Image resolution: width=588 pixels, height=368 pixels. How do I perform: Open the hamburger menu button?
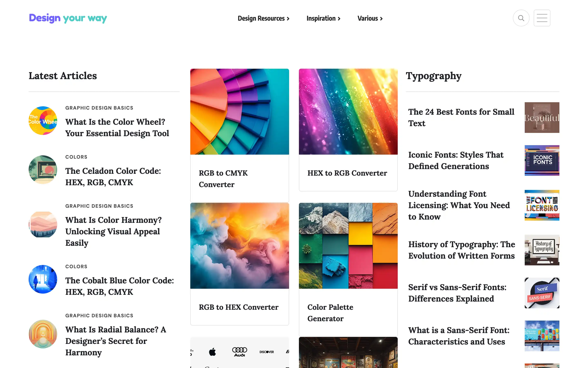tap(542, 18)
